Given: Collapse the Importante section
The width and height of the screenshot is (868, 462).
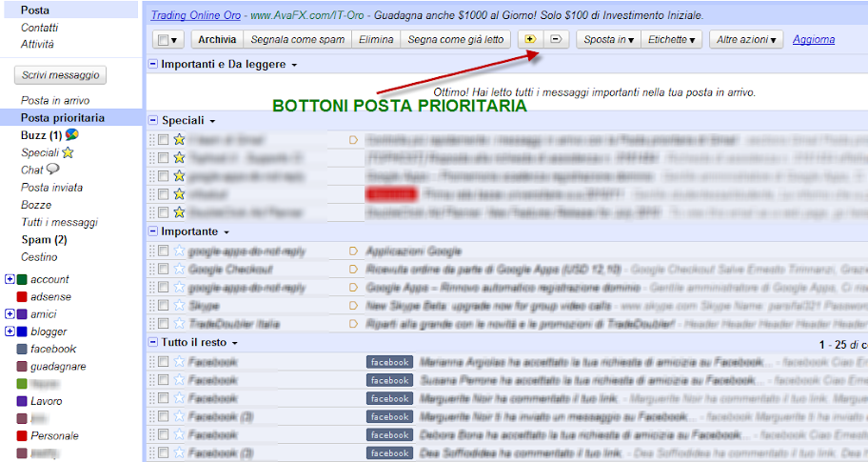Looking at the screenshot, I should [153, 231].
